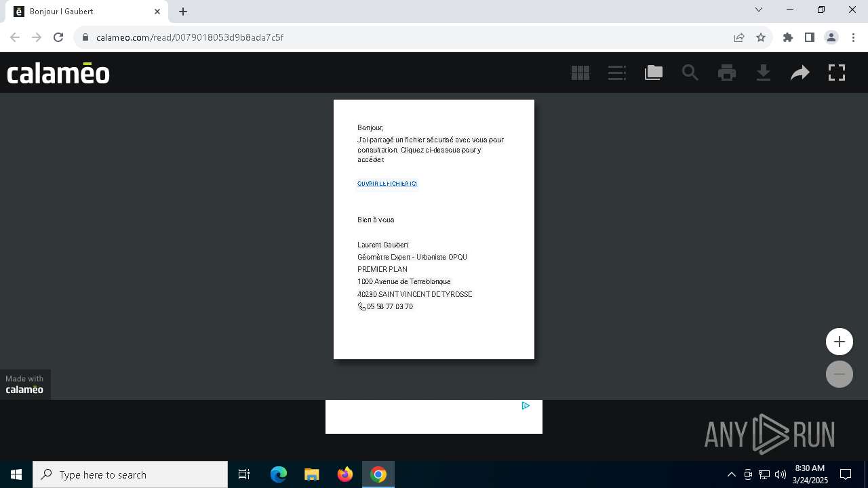Viewport: 868px width, 488px height.
Task: Zoom in with the plus button
Action: [x=840, y=342]
